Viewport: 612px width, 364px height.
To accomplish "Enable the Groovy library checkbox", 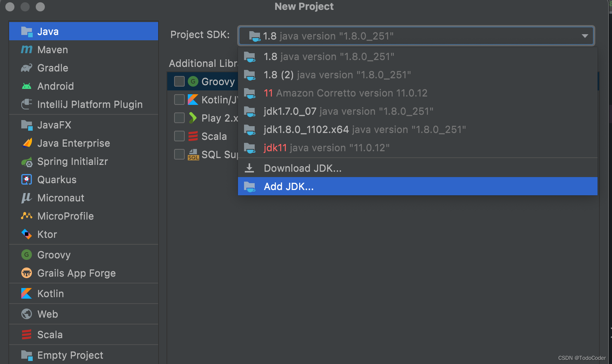I will [179, 81].
